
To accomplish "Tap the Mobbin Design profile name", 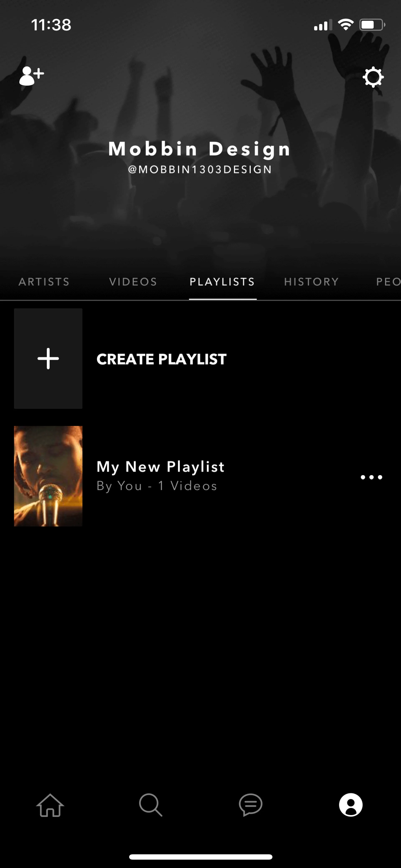I will 200,149.
